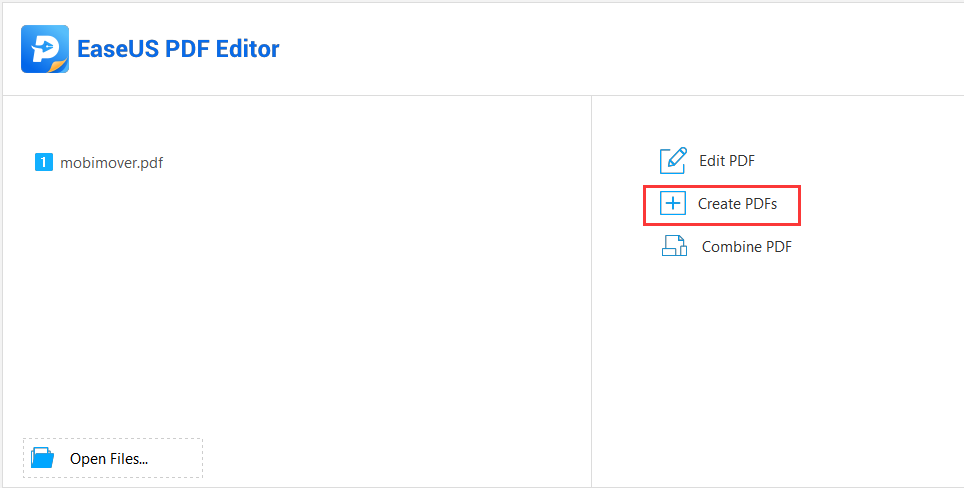964x488 pixels.
Task: Click the blue folder icon beside Open Files
Action: 43,458
